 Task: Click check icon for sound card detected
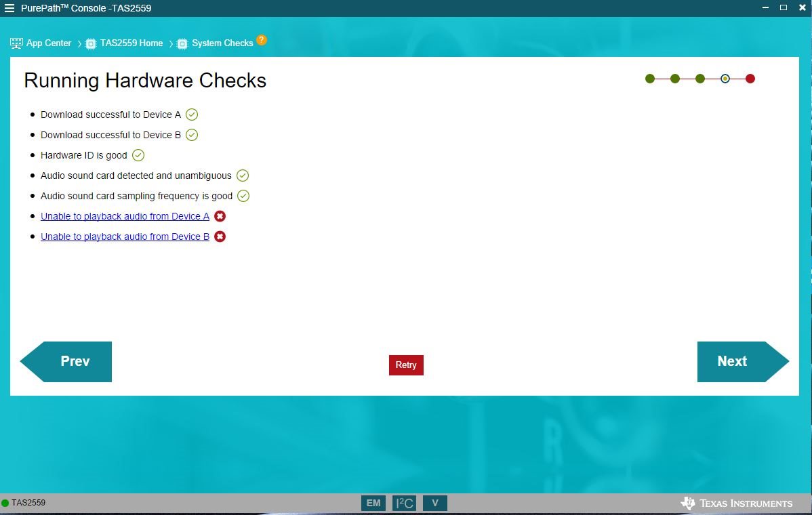point(243,176)
